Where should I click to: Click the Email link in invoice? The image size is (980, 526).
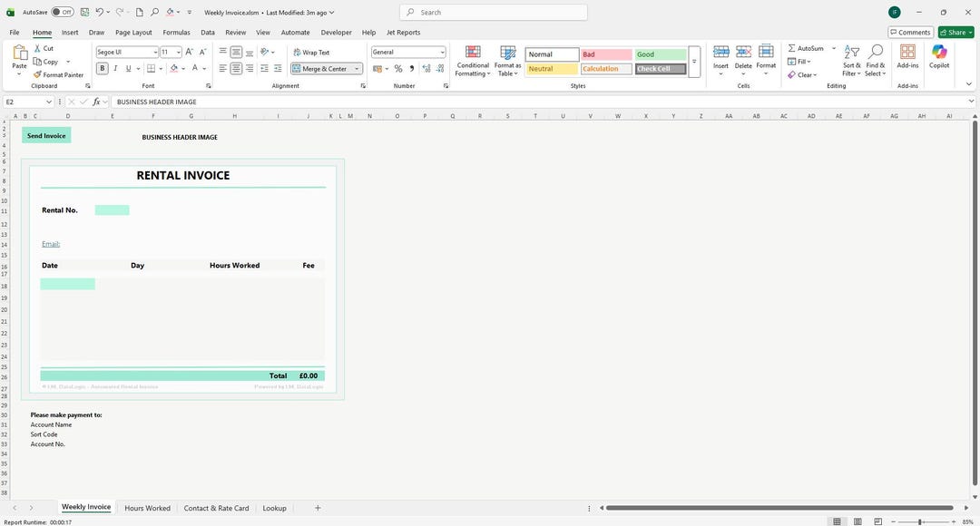click(51, 244)
